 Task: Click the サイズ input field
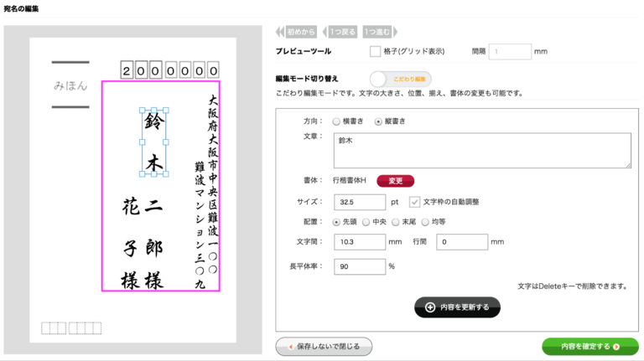click(358, 202)
